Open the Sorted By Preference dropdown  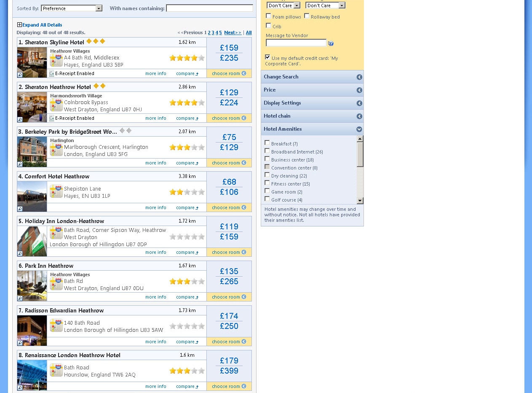pos(99,8)
